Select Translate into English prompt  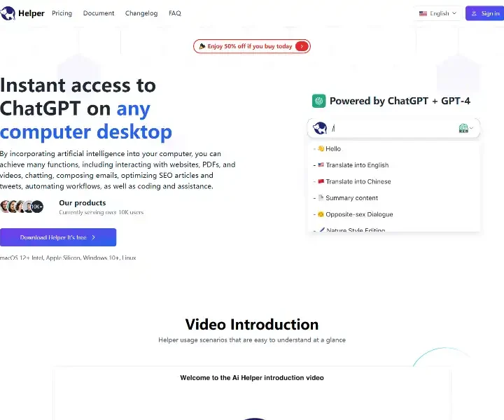[x=393, y=165]
